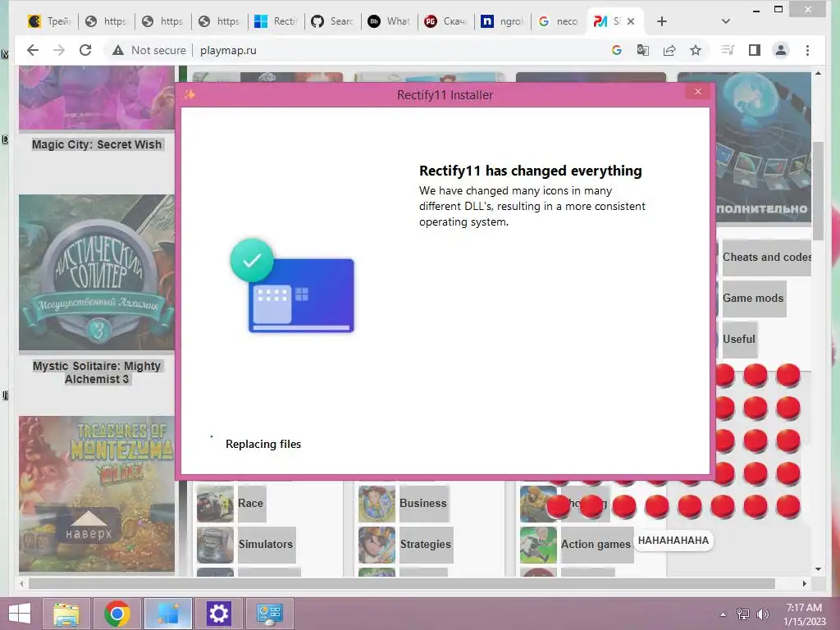The image size is (840, 630).
Task: Click the volume speaker tray icon
Action: (x=762, y=614)
